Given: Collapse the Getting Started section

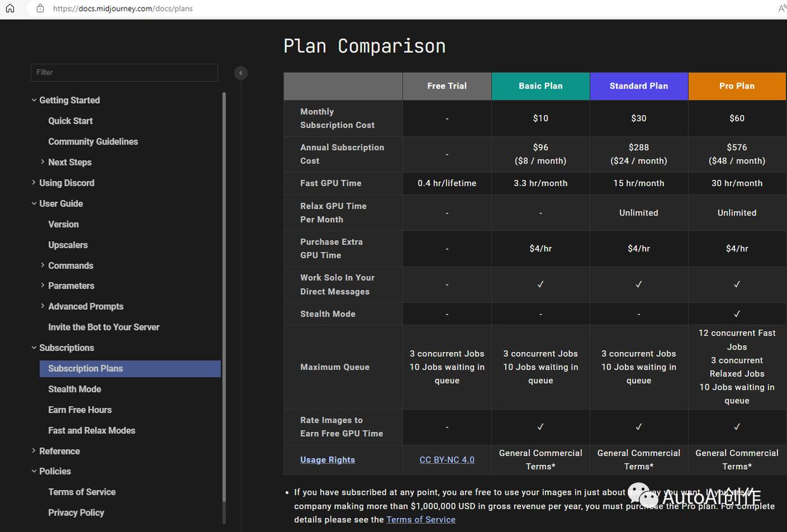Looking at the screenshot, I should click(34, 100).
